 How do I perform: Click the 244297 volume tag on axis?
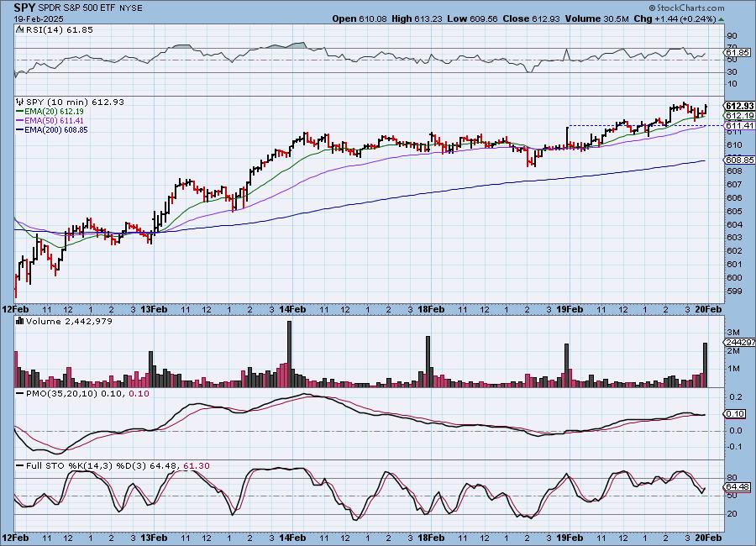tap(739, 342)
